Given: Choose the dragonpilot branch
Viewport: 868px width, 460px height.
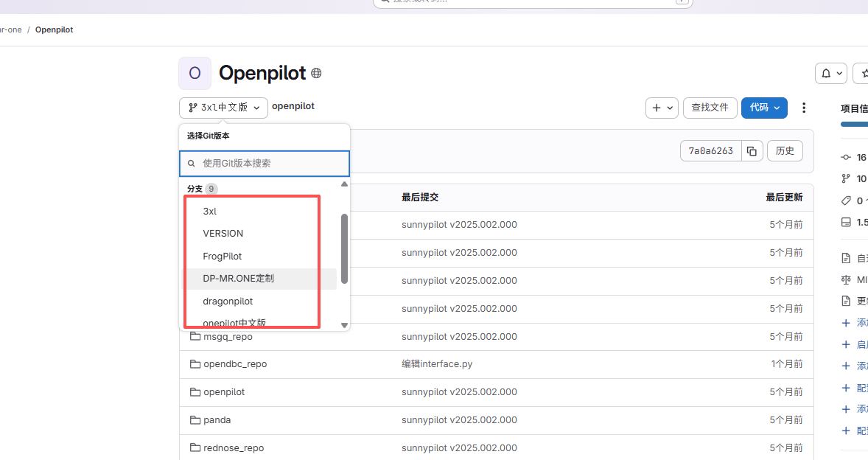Looking at the screenshot, I should (x=228, y=302).
